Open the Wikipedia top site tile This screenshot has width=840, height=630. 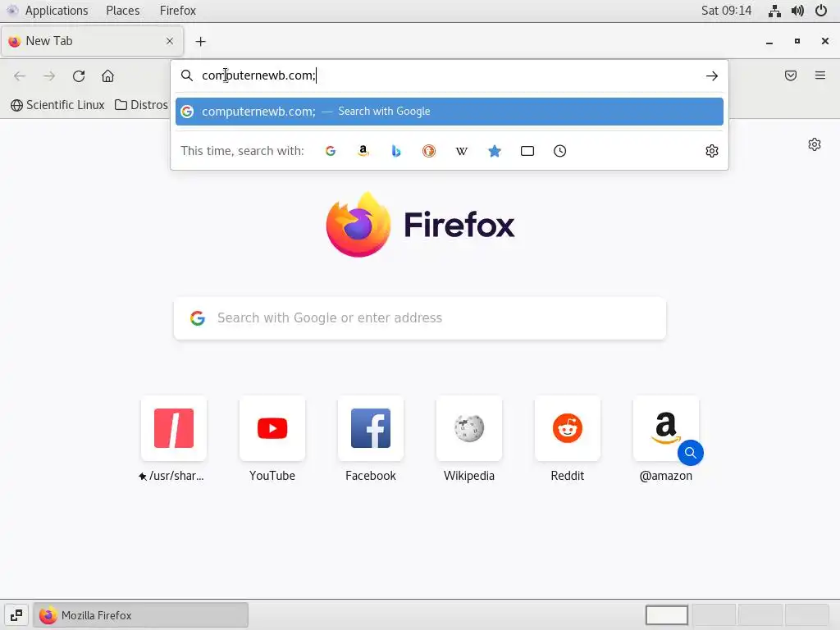[x=469, y=428]
